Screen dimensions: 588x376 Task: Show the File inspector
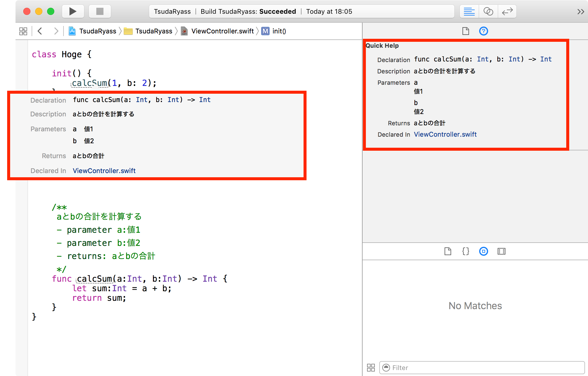(x=465, y=31)
